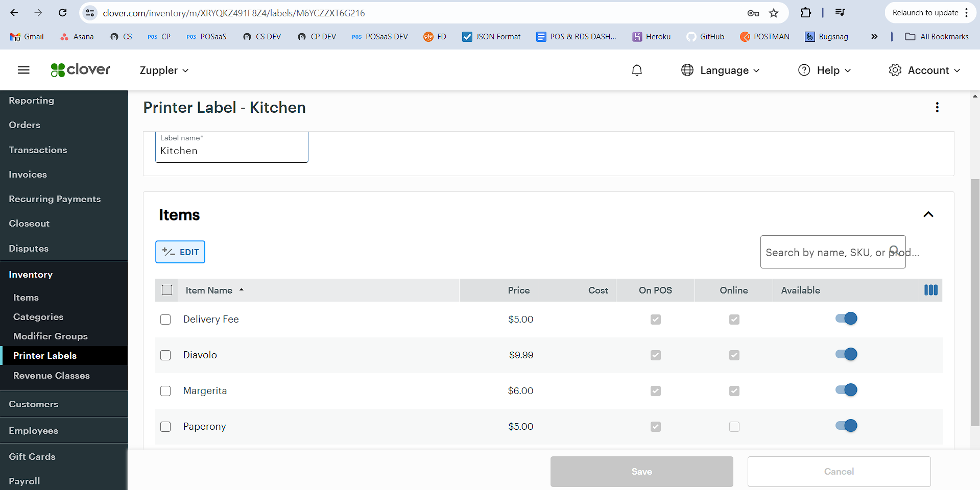980x490 pixels.
Task: Click the EDIT items button
Action: pos(180,252)
